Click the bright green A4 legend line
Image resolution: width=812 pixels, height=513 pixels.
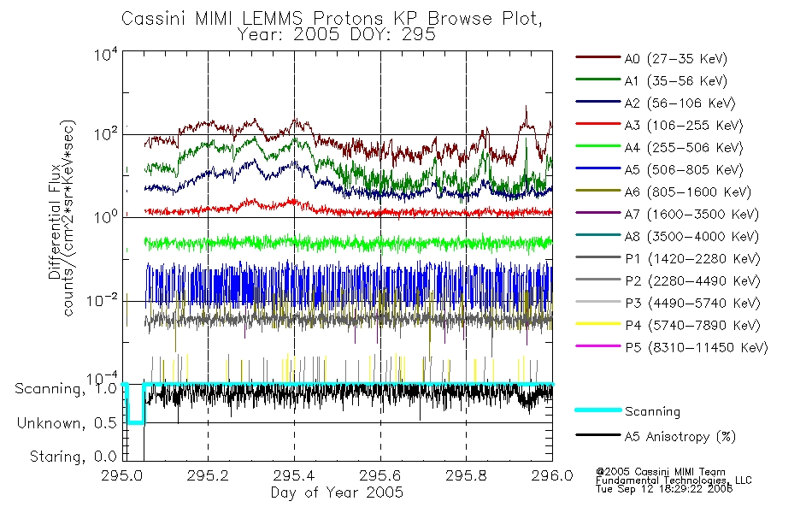click(597, 146)
